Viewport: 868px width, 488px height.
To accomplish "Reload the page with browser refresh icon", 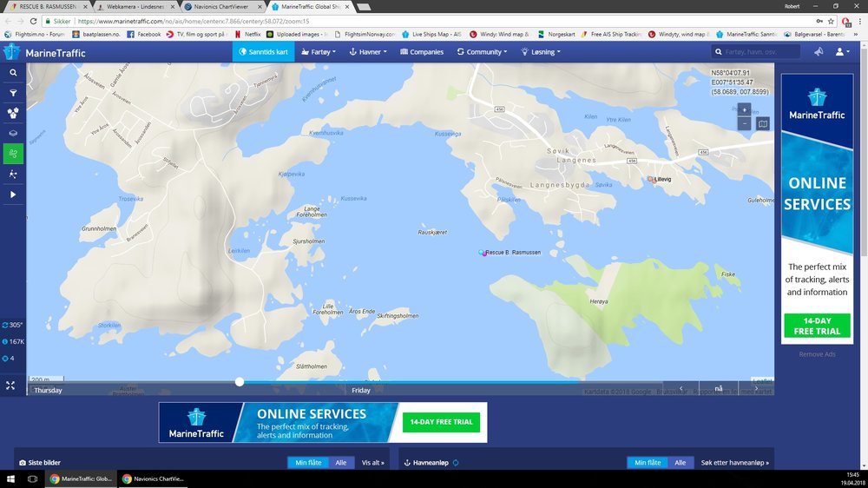I will [x=33, y=21].
